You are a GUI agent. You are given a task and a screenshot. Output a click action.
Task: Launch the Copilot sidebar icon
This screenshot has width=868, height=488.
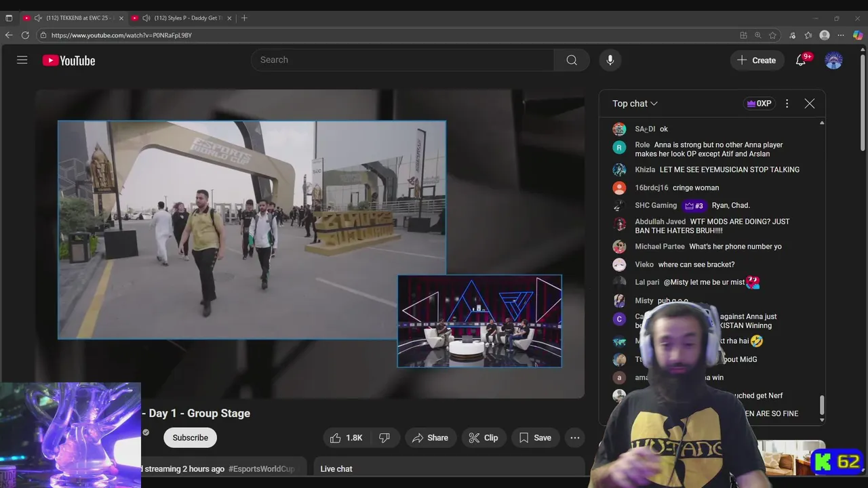[858, 35]
